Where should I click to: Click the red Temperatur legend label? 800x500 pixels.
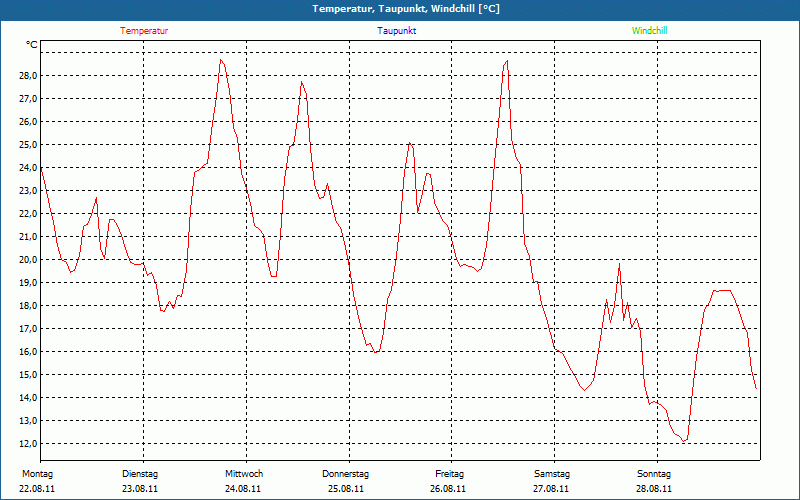[x=144, y=31]
